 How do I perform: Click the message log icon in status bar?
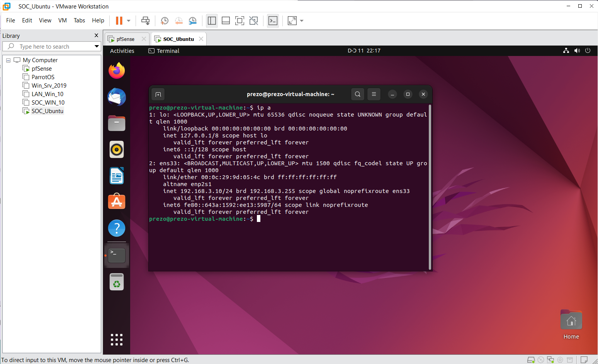click(x=584, y=360)
